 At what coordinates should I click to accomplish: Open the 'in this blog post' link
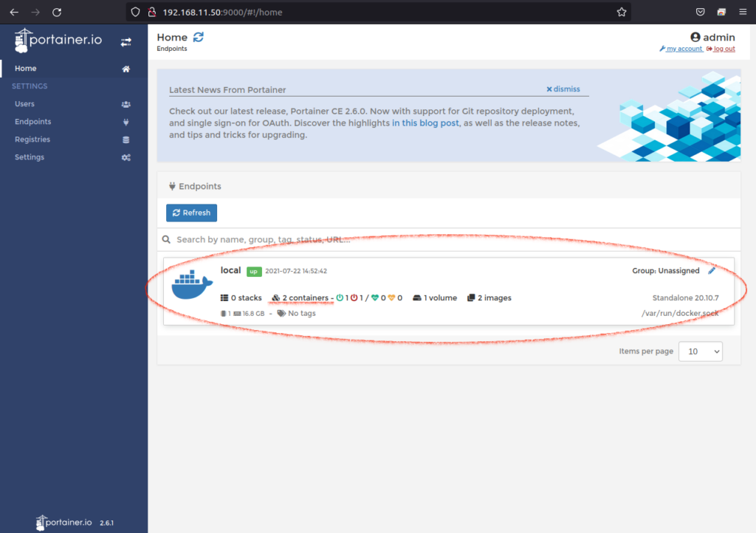pos(425,123)
